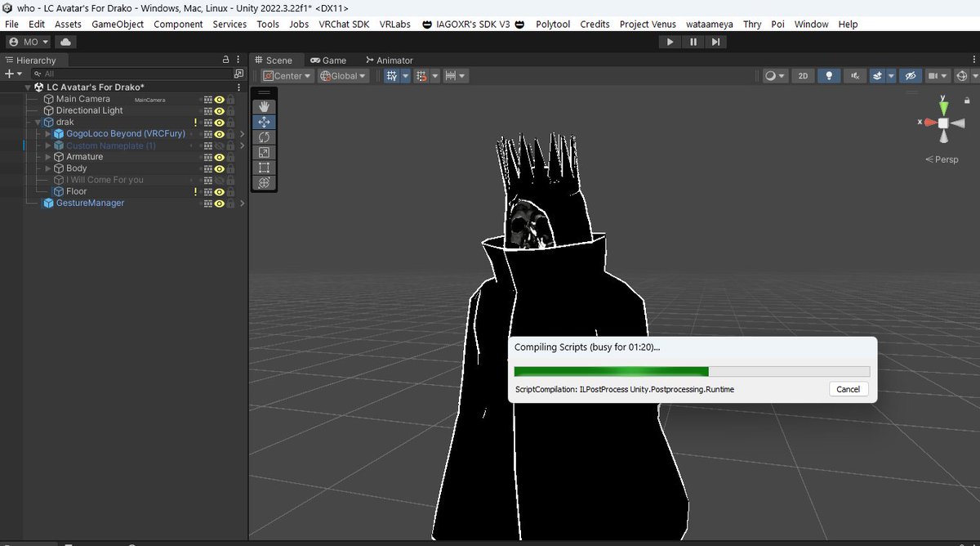Toggle scene audio mute
This screenshot has height=546, width=980.
pos(854,75)
